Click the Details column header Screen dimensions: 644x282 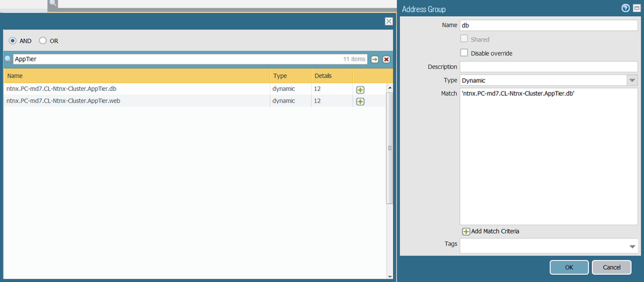coord(332,76)
